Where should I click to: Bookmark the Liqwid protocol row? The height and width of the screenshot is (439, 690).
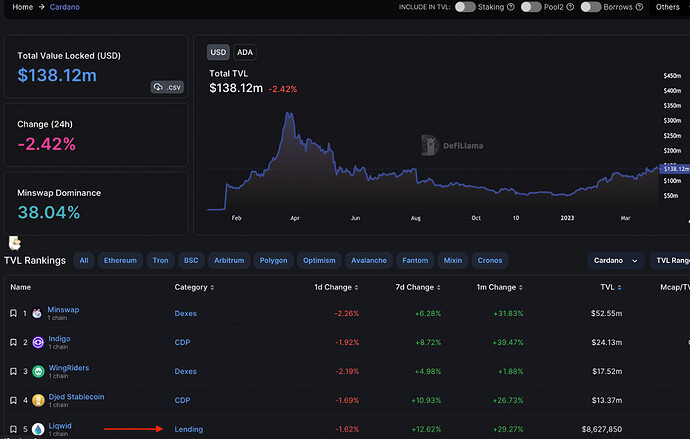tap(13, 429)
